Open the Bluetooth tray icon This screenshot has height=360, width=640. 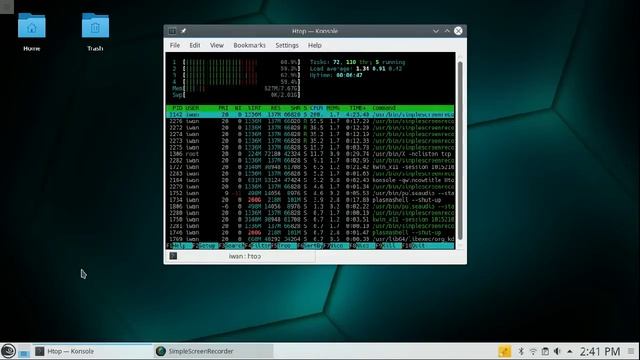(521, 351)
